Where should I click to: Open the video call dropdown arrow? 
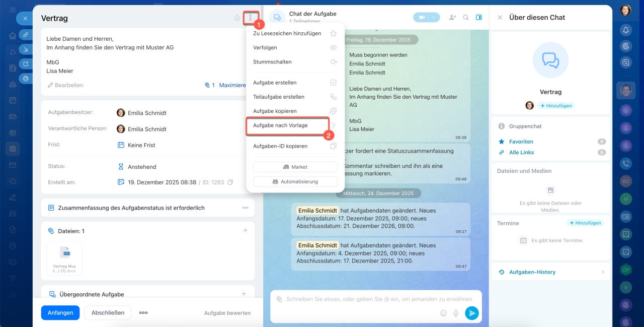pyautogui.click(x=435, y=17)
